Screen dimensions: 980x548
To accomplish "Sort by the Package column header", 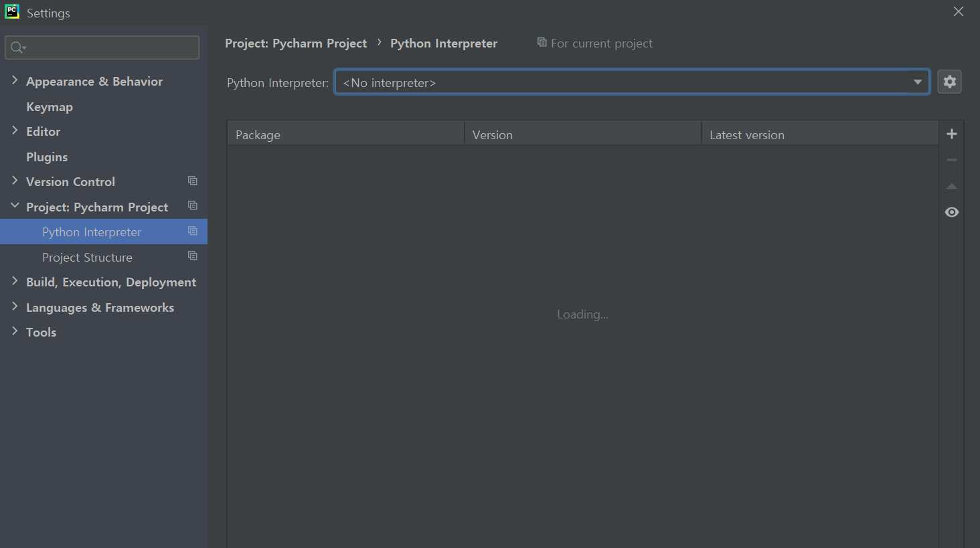I will (345, 134).
